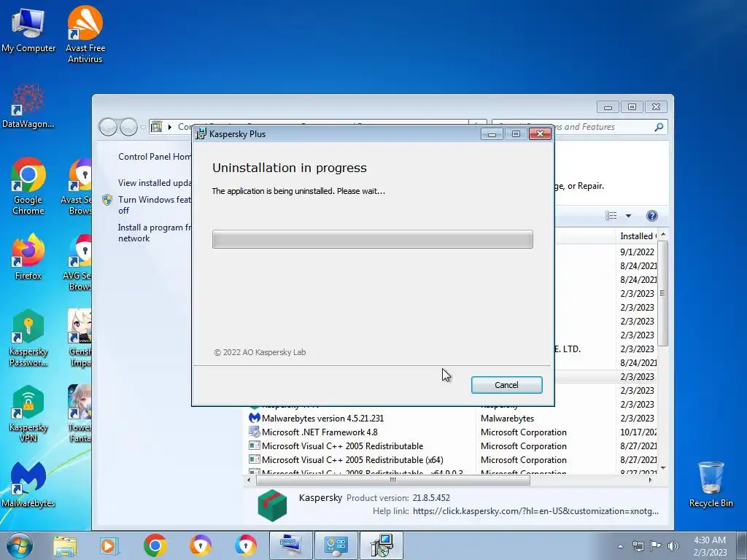
Task: Open the Kaspersky help link URL
Action: pyautogui.click(x=535, y=511)
